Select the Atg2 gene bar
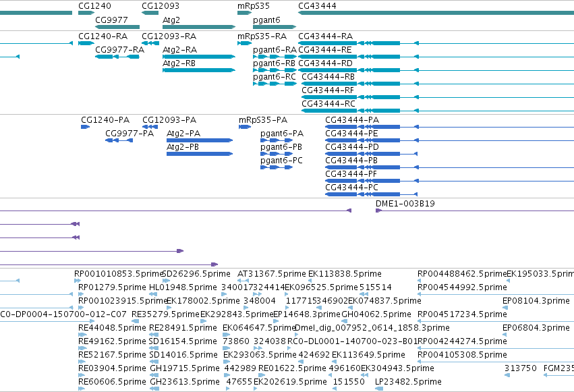Image resolution: width=574 pixels, height=392 pixels. (x=199, y=27)
